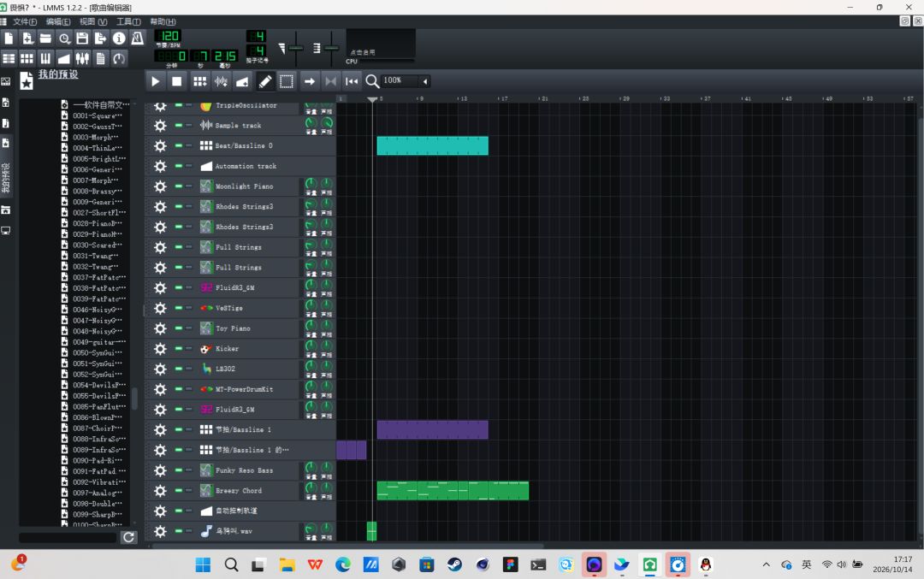The height and width of the screenshot is (579, 924).
Task: Click the preset browser search field
Action: point(68,537)
